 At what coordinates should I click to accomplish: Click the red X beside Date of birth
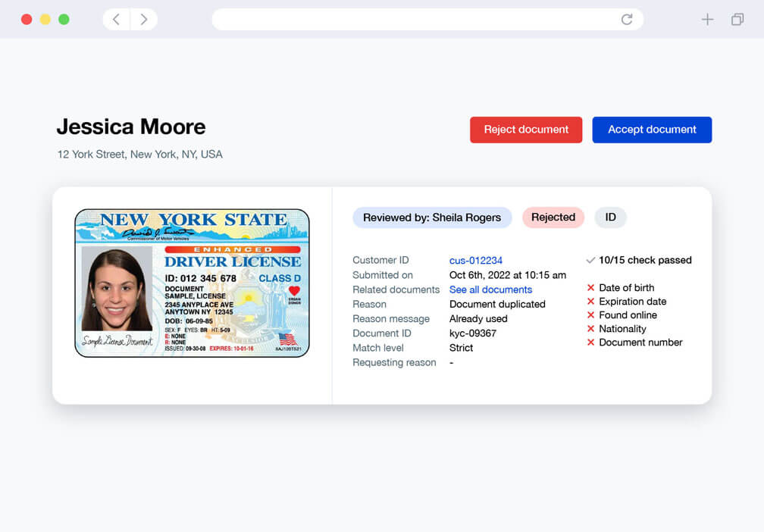590,288
